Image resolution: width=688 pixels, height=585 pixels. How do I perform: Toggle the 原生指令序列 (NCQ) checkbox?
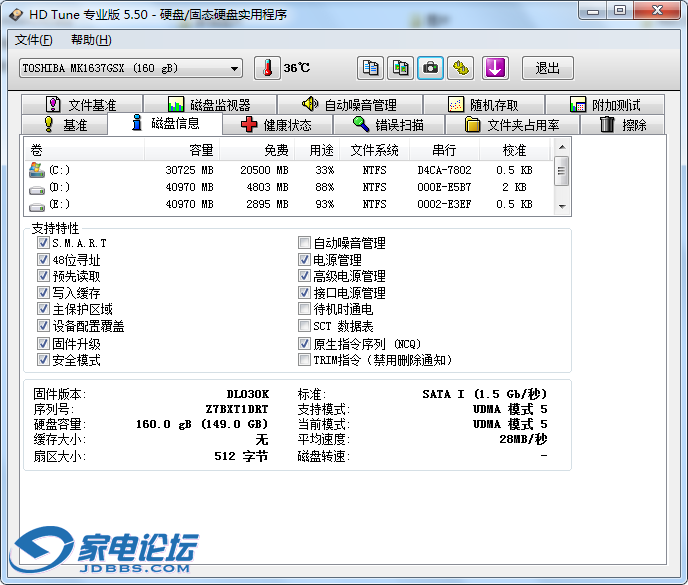(305, 344)
